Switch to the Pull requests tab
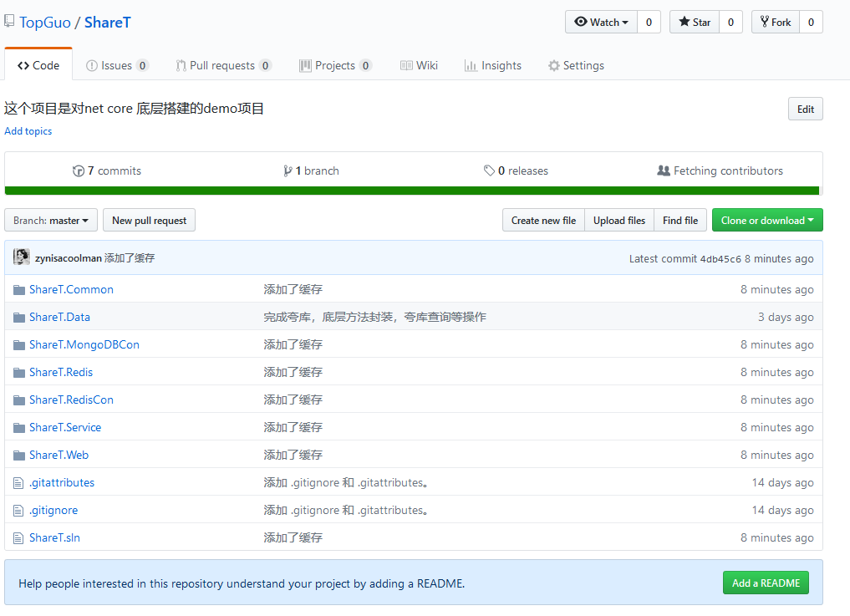Screen dimensions: 850x616 pyautogui.click(x=223, y=66)
